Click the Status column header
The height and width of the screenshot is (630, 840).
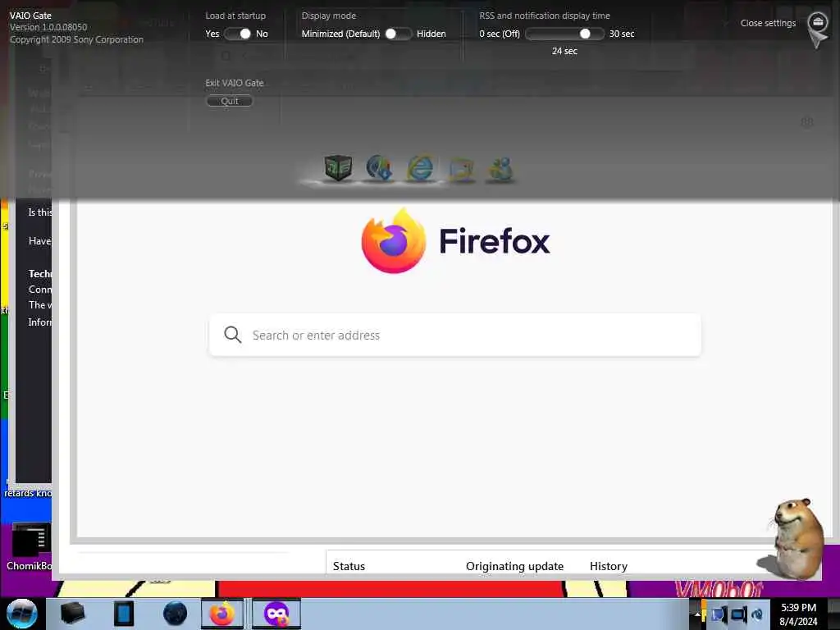(349, 566)
